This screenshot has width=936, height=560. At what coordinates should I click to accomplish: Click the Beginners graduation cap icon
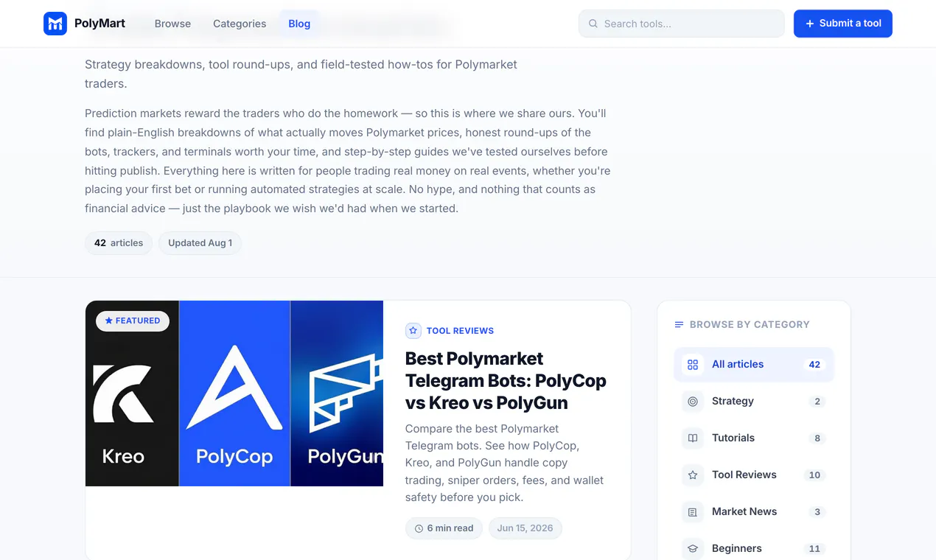[x=693, y=549]
